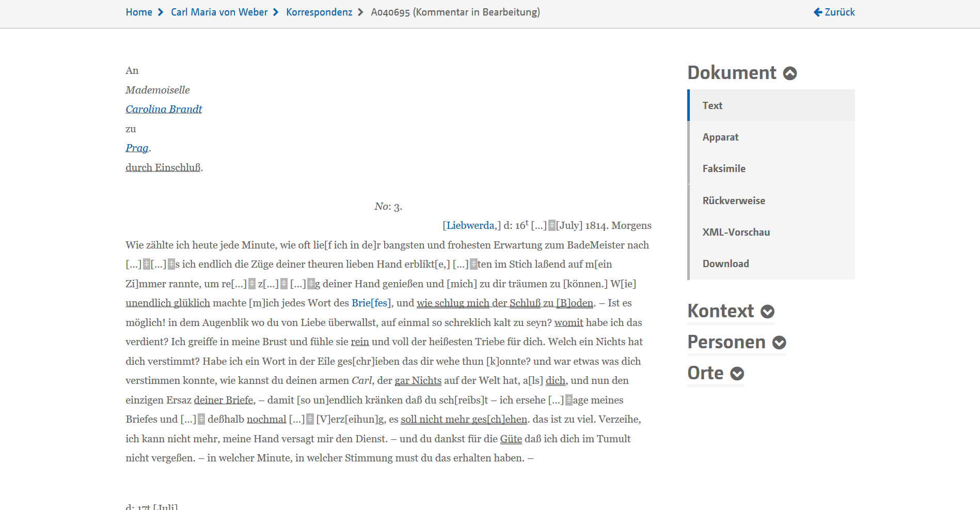Go to Home breadcrumb link
The width and height of the screenshot is (980, 510).
point(139,12)
